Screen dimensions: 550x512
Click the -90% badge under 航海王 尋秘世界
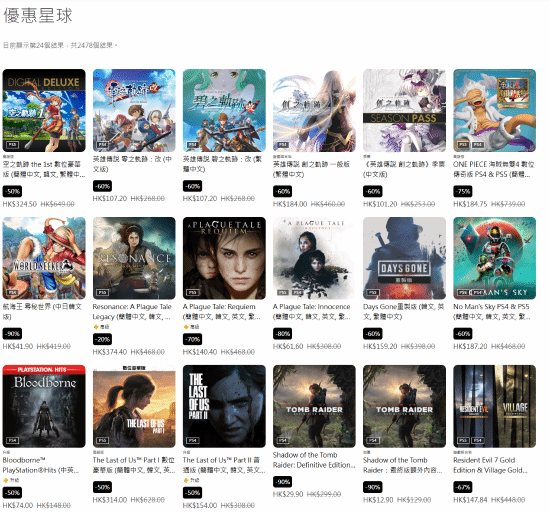click(x=12, y=334)
